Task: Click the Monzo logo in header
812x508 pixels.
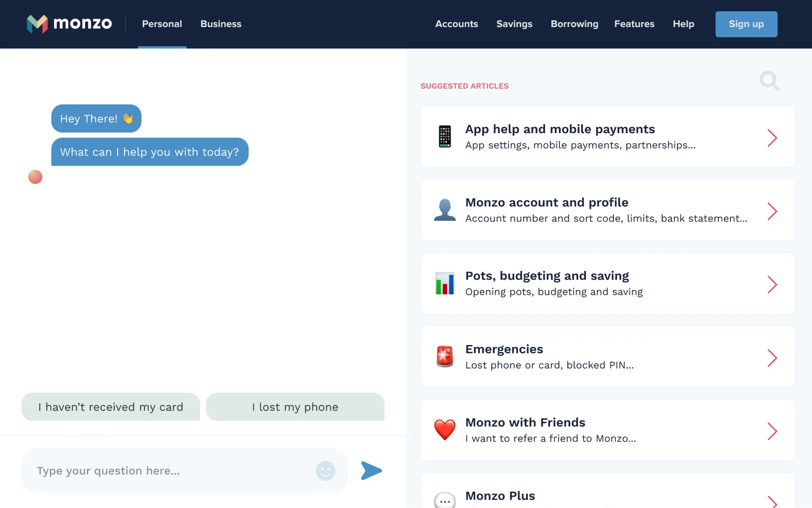Action: (x=69, y=24)
